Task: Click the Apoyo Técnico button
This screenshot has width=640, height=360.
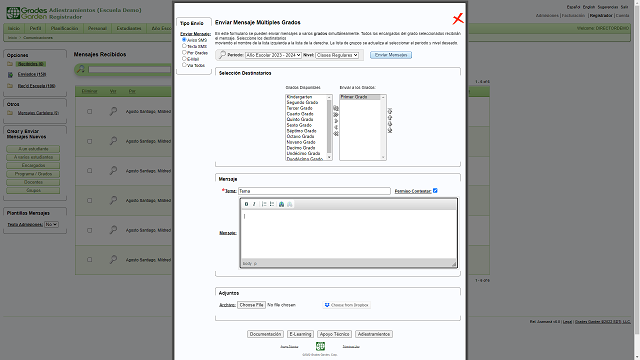Action: click(334, 334)
